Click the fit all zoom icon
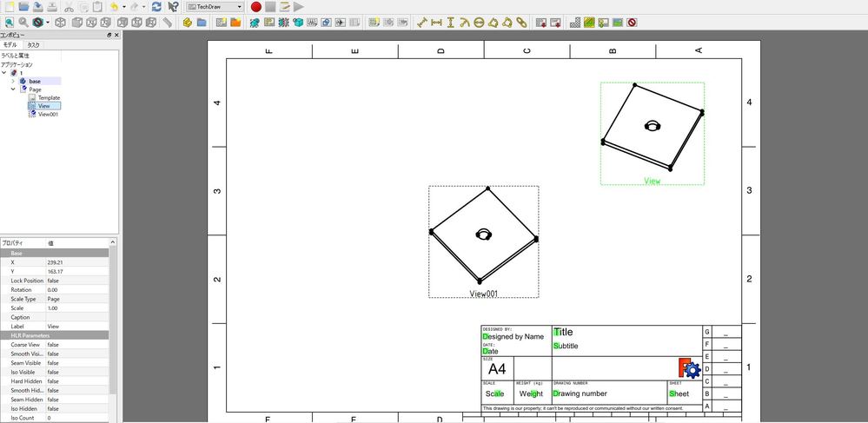 point(8,23)
